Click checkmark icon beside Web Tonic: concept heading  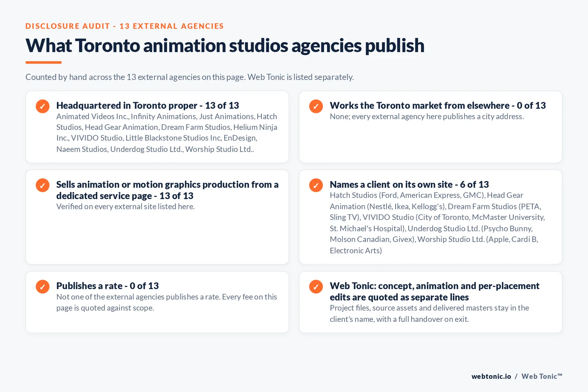316,287
